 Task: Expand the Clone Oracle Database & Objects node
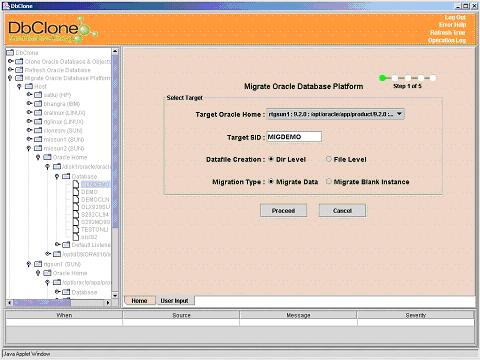pyautogui.click(x=11, y=61)
